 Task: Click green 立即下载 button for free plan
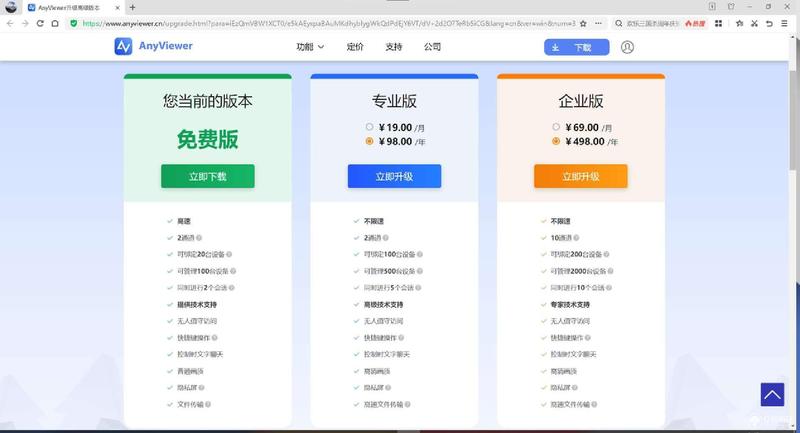click(208, 176)
